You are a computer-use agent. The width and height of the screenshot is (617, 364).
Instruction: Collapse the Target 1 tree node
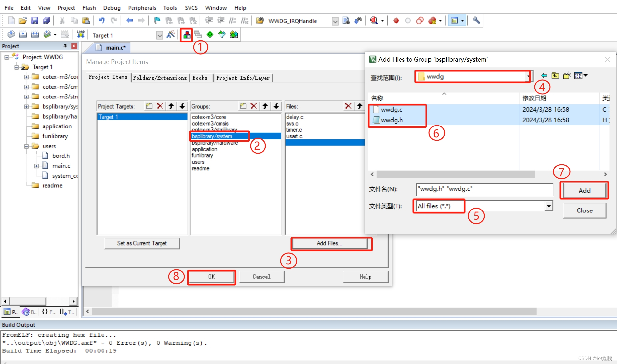pyautogui.click(x=16, y=67)
